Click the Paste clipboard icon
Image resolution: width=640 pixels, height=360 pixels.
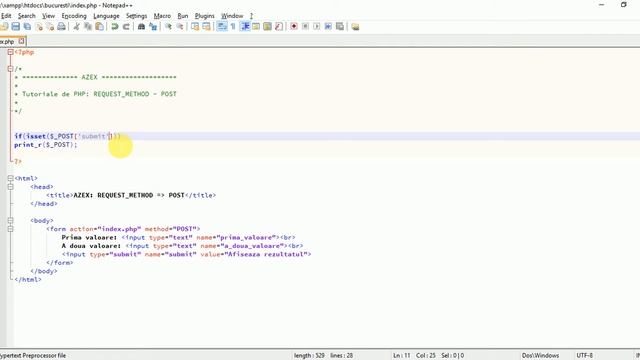pyautogui.click(x=99, y=27)
